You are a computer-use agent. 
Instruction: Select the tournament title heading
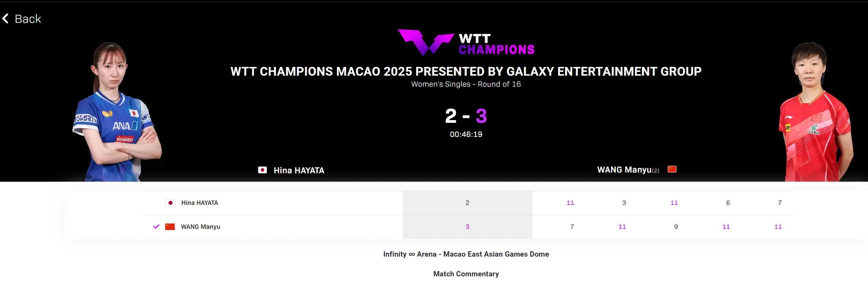pos(466,71)
